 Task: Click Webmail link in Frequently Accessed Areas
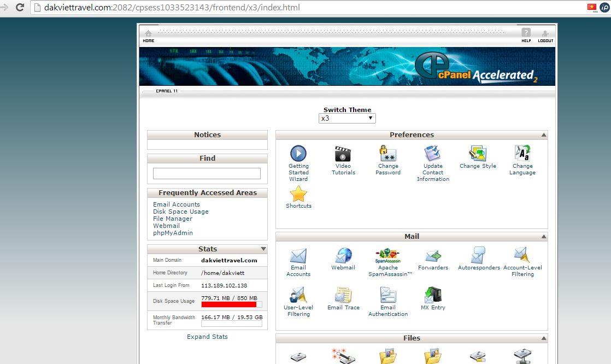[166, 226]
